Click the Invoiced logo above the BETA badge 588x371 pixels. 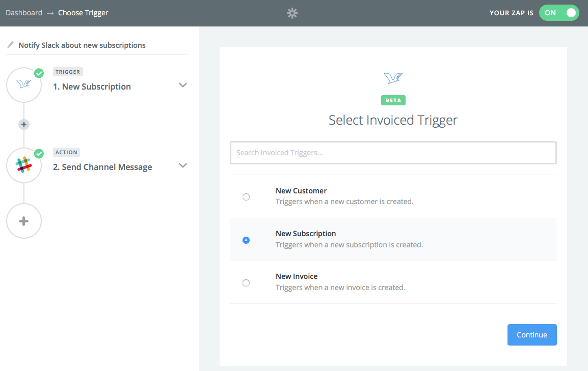(x=393, y=78)
